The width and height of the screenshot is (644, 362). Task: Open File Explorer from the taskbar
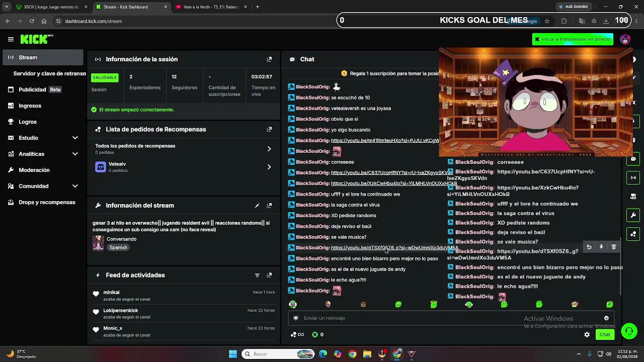point(367,354)
